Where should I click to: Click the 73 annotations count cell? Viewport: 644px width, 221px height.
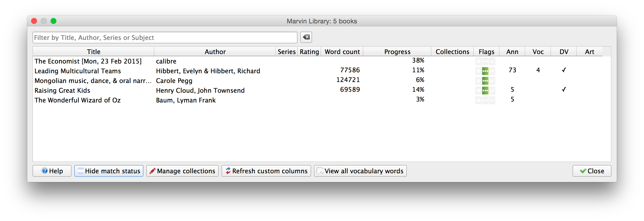coord(512,70)
